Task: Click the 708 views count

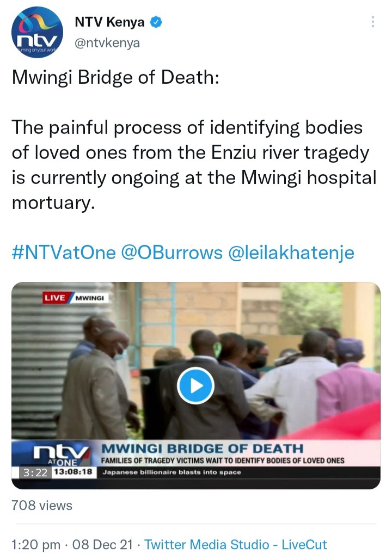Action: (x=42, y=506)
